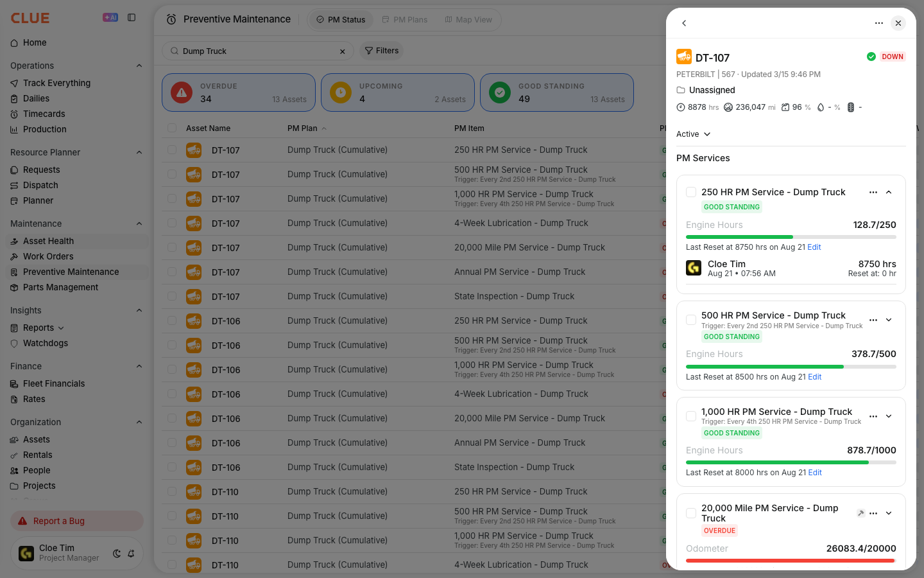Check the 1,000 HR PM Service checkbox in panel
This screenshot has height=578, width=924.
coord(691,416)
